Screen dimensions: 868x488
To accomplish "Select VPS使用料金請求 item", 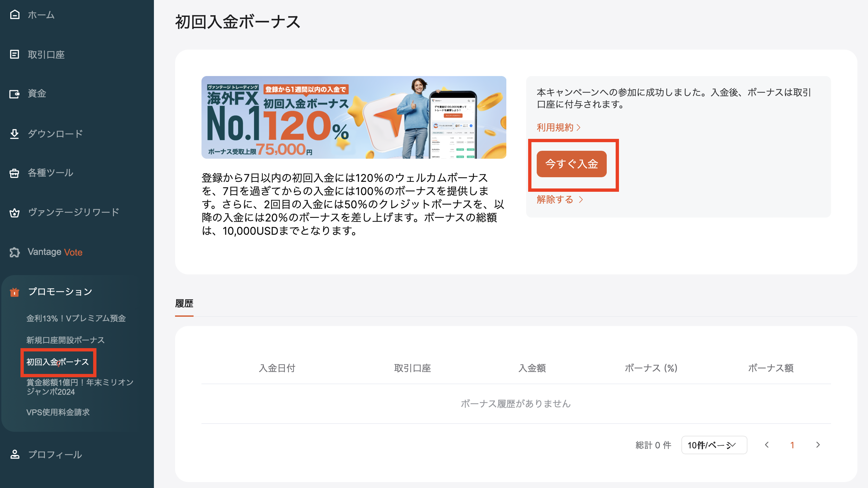I will [58, 412].
